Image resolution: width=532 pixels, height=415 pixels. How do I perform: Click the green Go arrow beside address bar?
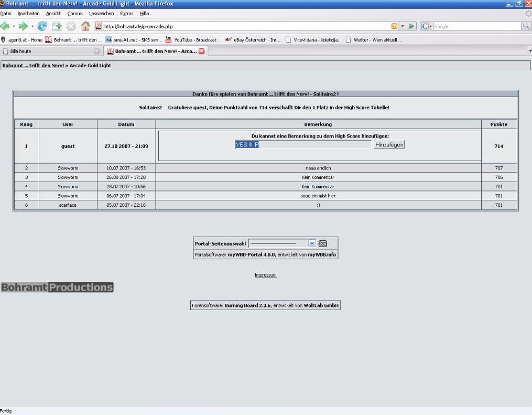412,26
